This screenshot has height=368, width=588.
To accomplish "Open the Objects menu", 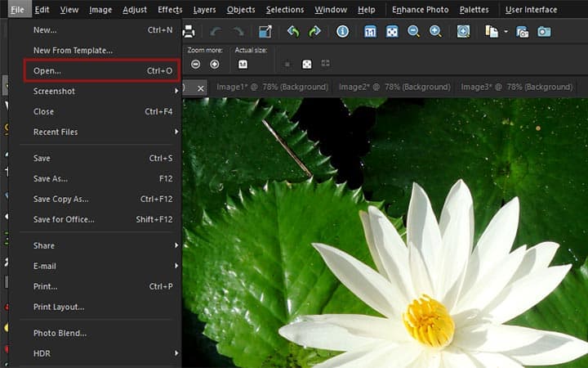I will [x=241, y=9].
